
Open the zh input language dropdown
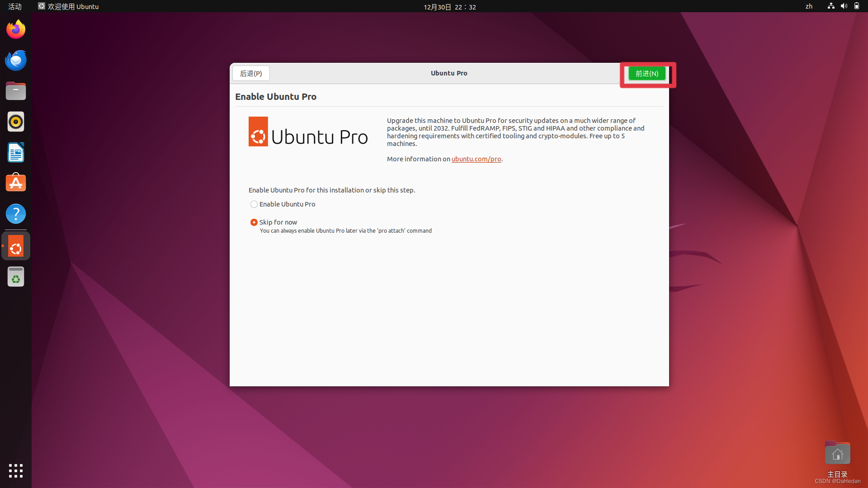[809, 6]
